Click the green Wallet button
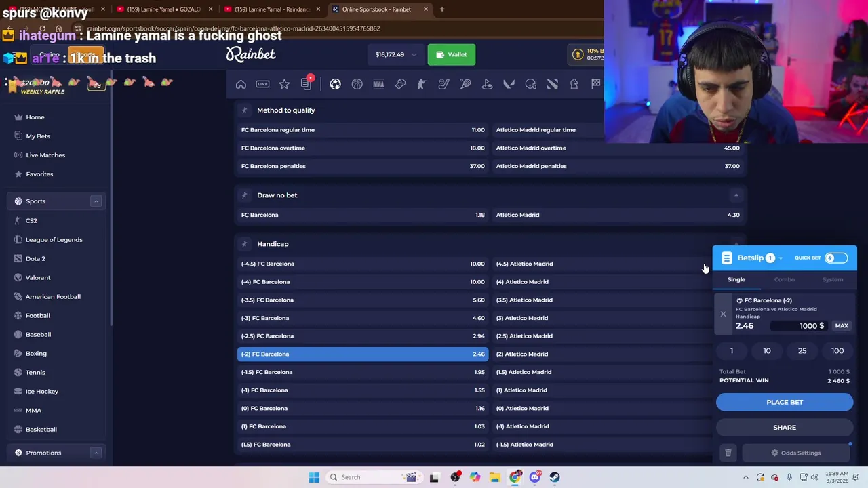The width and height of the screenshot is (868, 488). [x=452, y=54]
